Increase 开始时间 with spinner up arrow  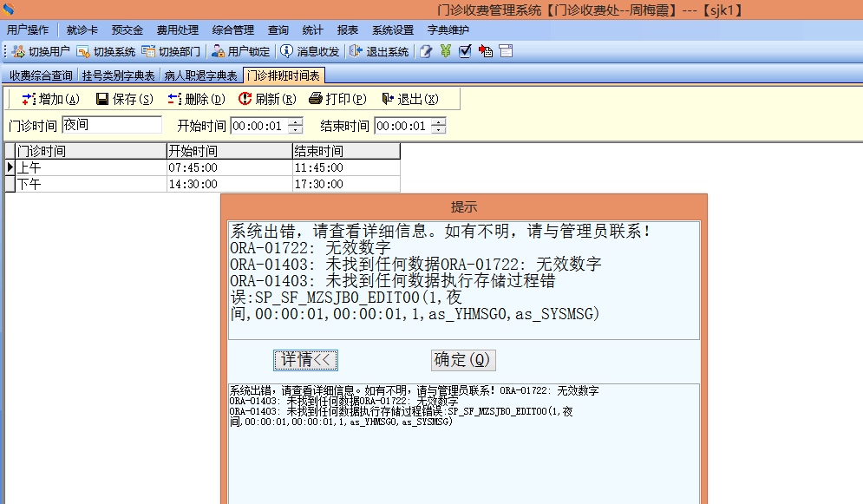coord(296,121)
